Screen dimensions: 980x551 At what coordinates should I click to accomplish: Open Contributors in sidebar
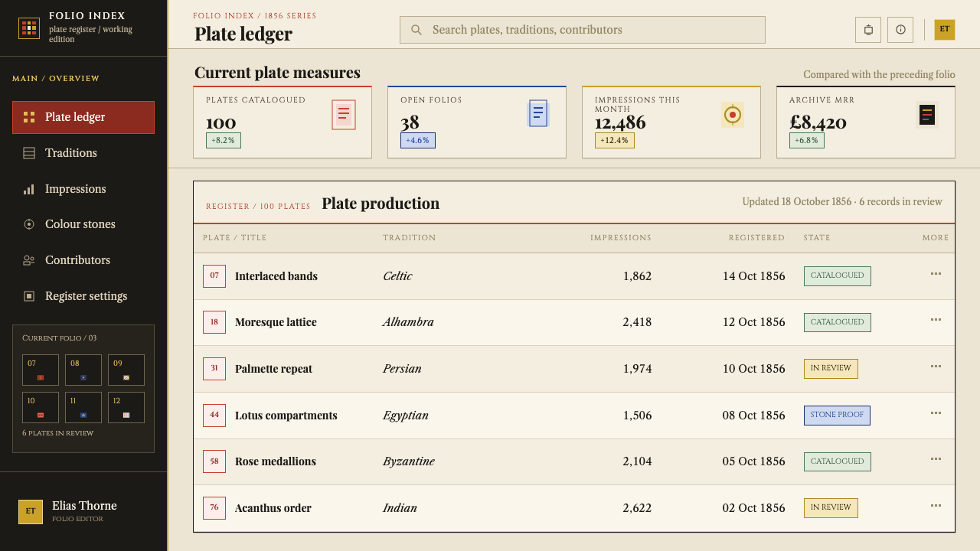(83, 260)
